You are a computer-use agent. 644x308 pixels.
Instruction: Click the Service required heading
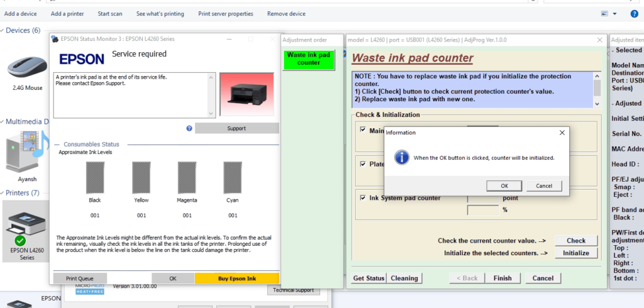click(x=139, y=54)
